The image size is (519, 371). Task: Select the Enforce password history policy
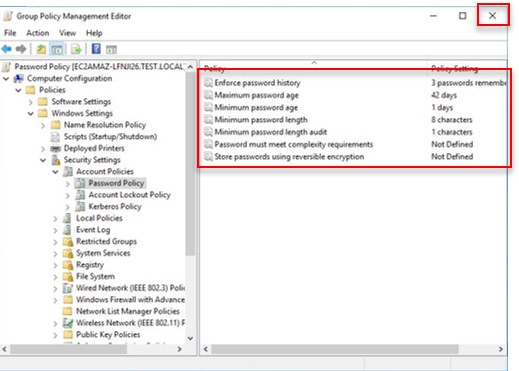257,83
